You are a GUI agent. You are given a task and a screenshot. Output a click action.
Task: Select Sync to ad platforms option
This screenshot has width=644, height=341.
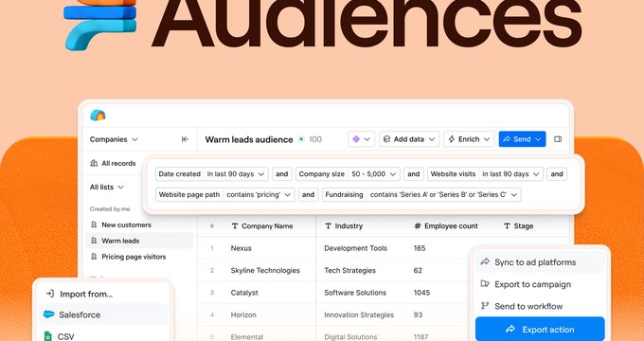click(540, 262)
